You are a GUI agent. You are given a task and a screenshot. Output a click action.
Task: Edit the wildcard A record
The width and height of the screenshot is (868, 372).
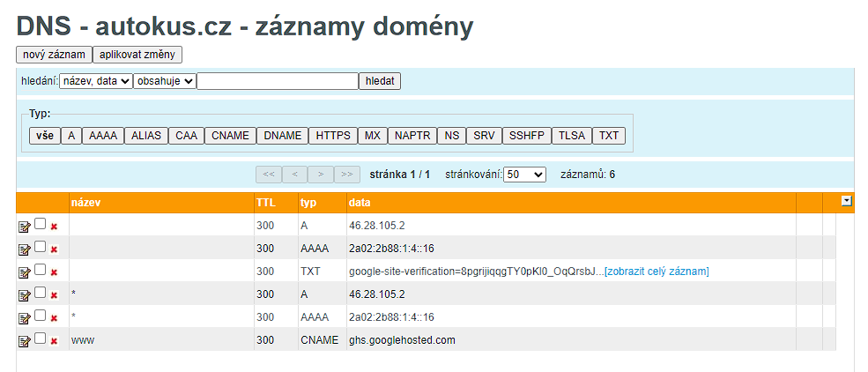pos(24,294)
